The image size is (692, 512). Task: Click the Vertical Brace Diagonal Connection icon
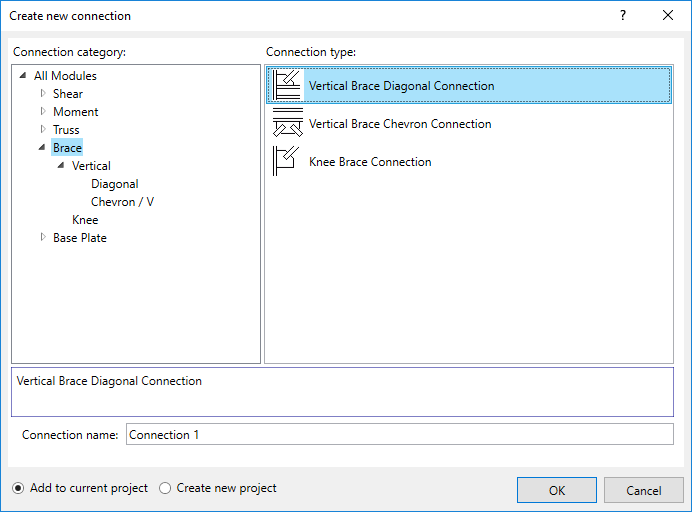click(x=287, y=86)
